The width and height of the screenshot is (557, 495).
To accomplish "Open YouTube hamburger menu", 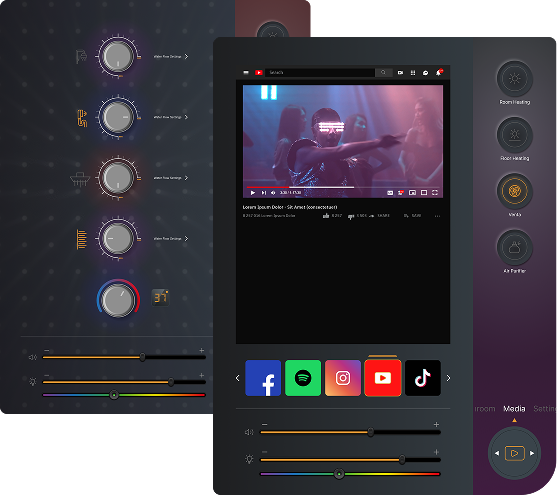I will (246, 72).
